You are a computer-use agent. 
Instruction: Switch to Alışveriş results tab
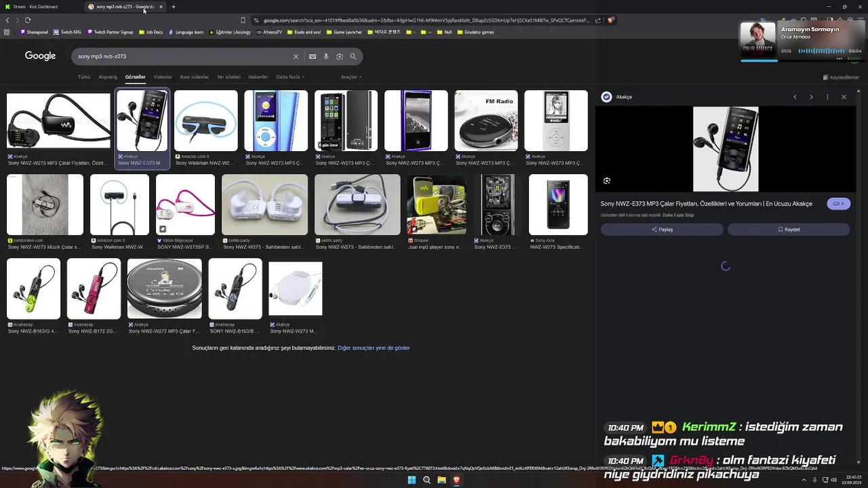coord(108,77)
